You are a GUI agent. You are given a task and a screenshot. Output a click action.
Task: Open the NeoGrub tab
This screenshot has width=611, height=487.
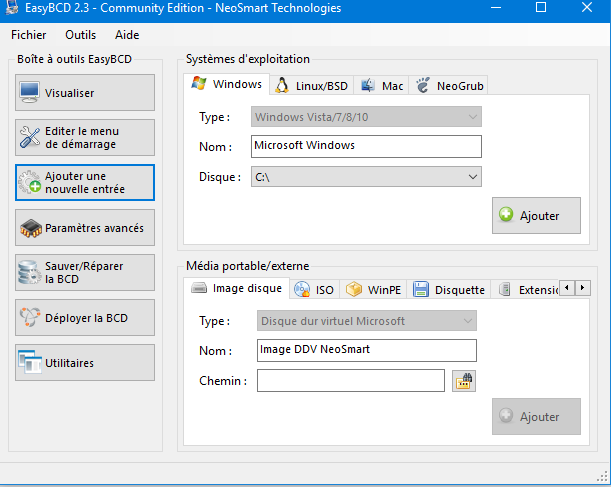click(449, 86)
